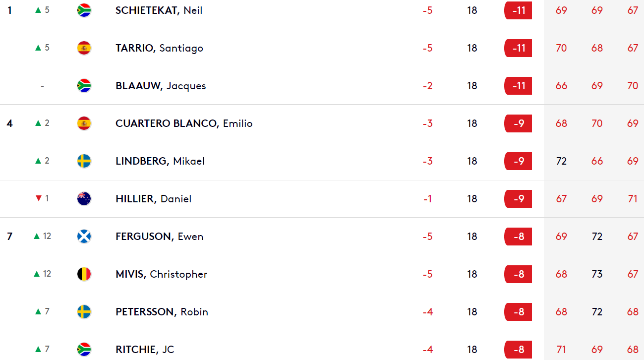Click the green up arrow beside Ferguson

(37, 237)
